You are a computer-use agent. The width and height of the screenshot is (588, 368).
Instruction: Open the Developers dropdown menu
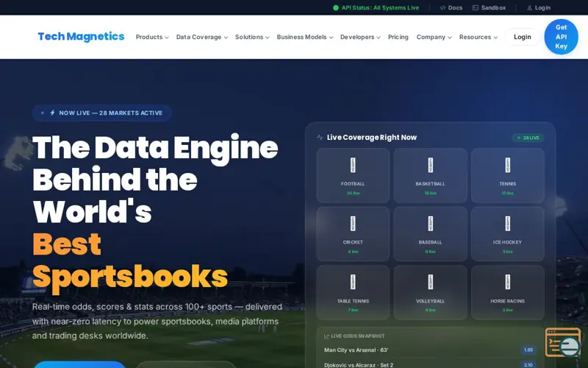[360, 37]
